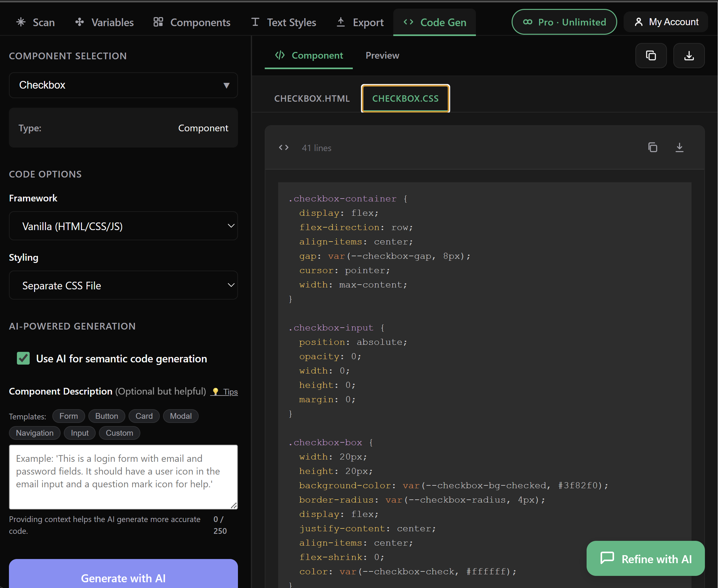Click the Component tab's code icon
718x588 pixels.
[x=280, y=55]
